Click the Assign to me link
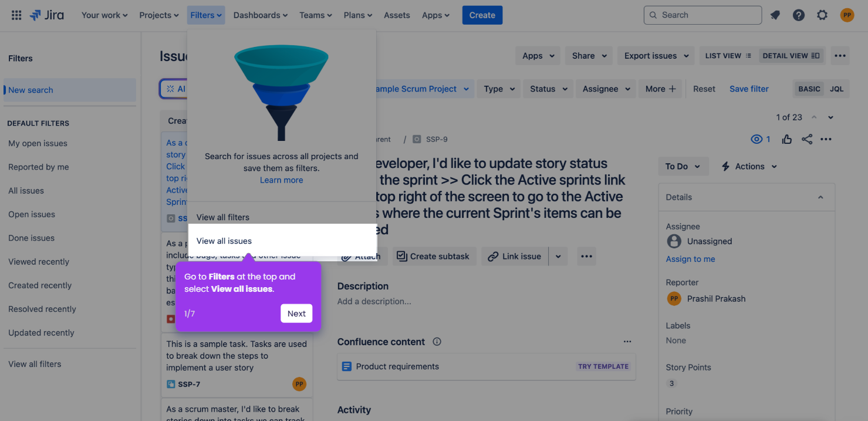Screen dimensions: 868x421 point(690,259)
